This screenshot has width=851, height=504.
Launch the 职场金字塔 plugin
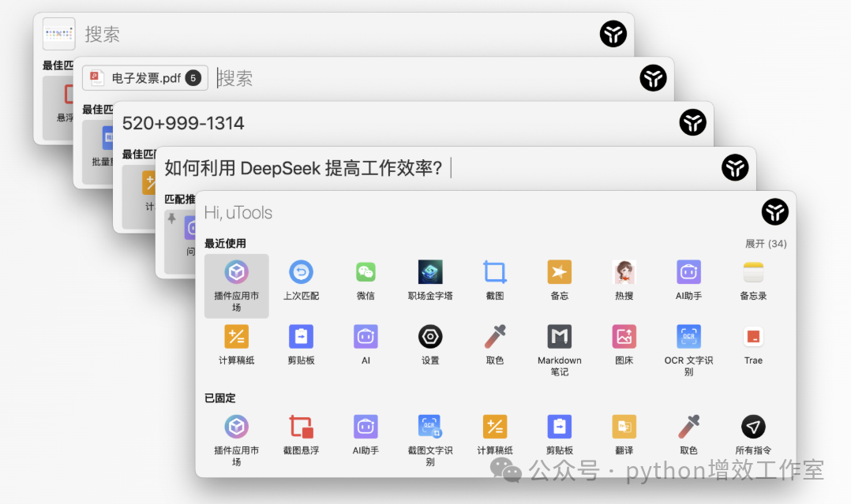(429, 279)
